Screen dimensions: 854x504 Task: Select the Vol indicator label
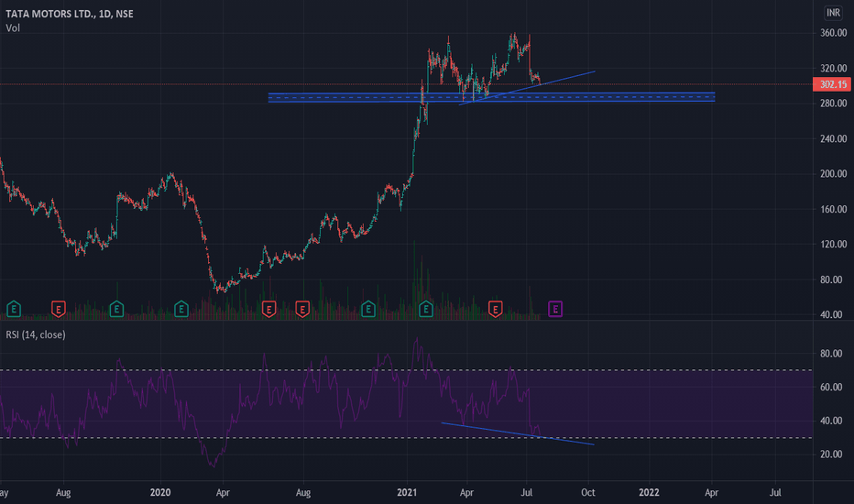[13, 27]
